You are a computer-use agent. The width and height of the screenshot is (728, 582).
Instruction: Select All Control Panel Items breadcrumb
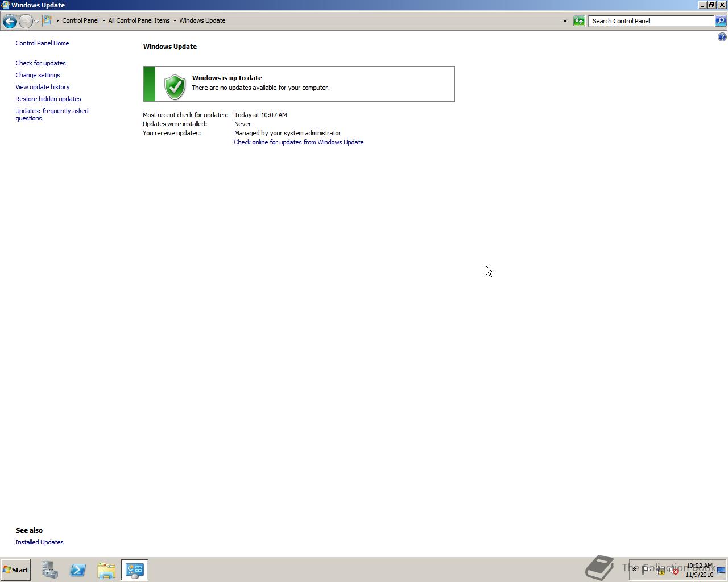[x=139, y=20]
